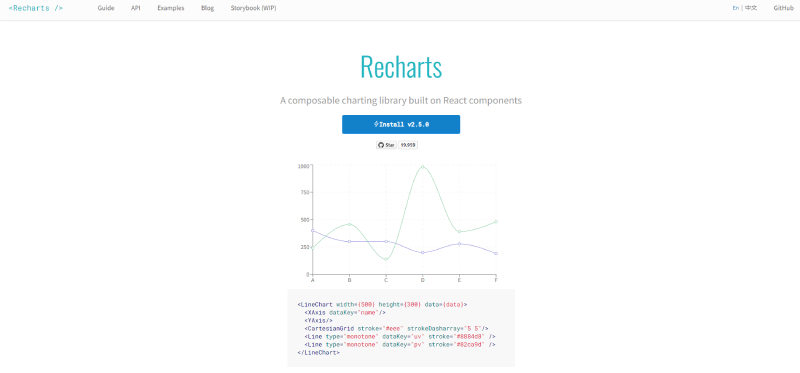Viewport: 800px width, 373px height.
Task: Open the GitHub link in header
Action: (x=784, y=8)
